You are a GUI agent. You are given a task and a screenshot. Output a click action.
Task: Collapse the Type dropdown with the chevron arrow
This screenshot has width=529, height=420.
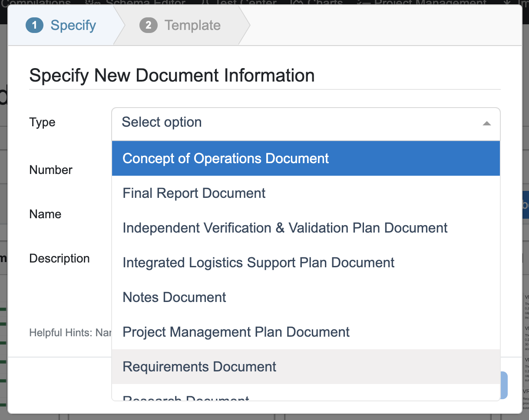(486, 124)
